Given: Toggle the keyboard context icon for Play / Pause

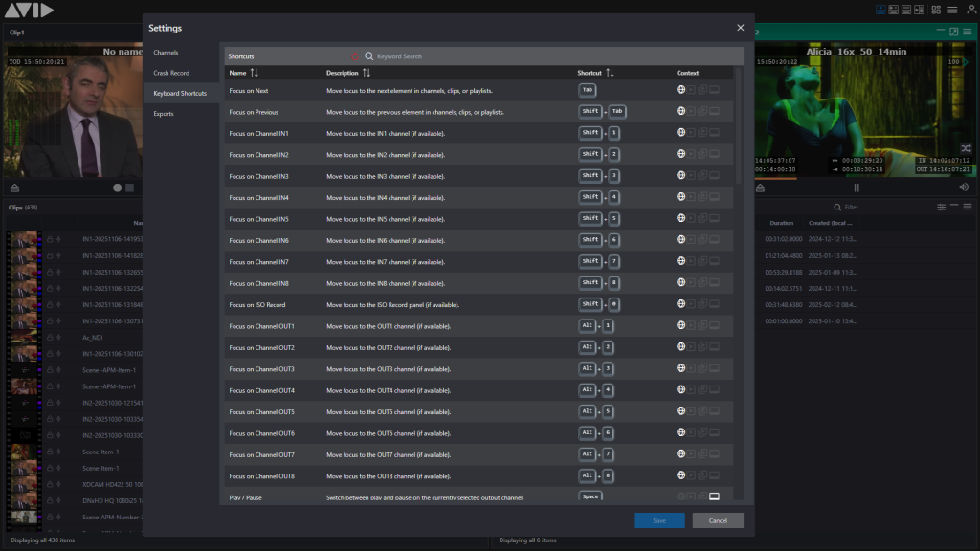Looking at the screenshot, I should click(714, 496).
